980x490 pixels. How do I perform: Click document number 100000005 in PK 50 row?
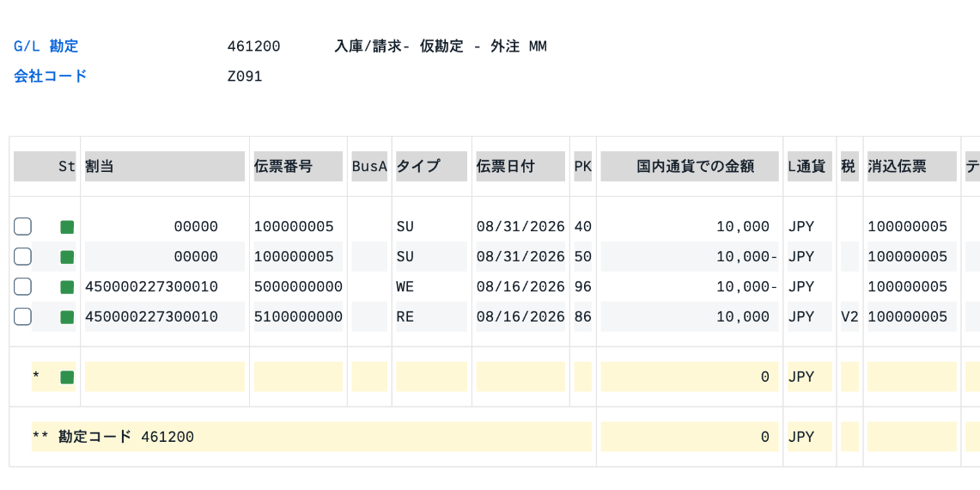pyautogui.click(x=294, y=256)
